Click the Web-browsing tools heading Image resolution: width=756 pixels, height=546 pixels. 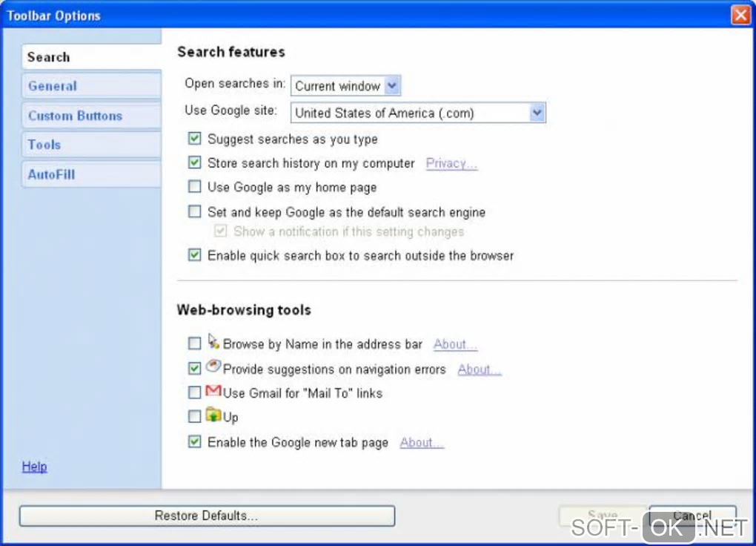pos(244,309)
